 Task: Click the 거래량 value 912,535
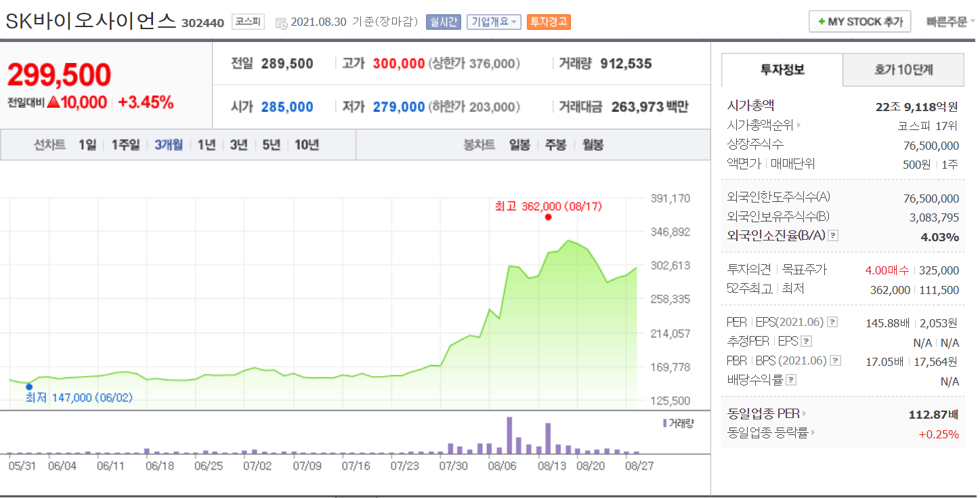pyautogui.click(x=626, y=64)
